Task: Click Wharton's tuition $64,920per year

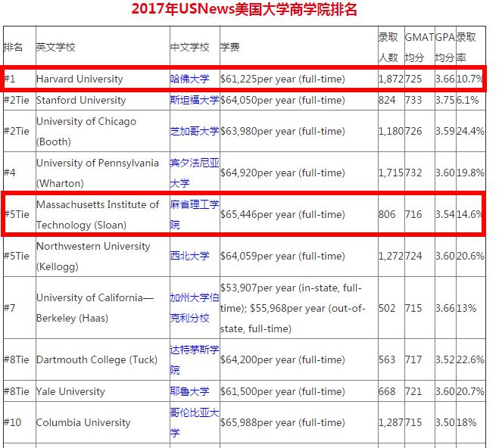Action: pyautogui.click(x=282, y=173)
